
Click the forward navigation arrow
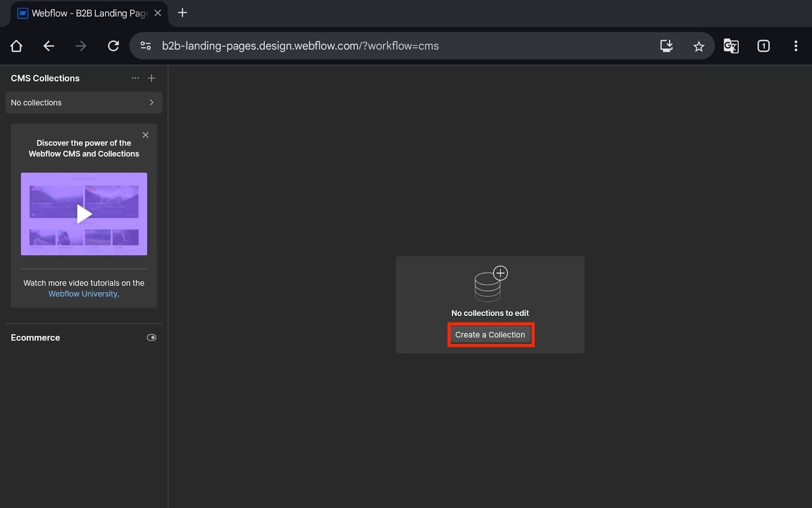click(81, 46)
